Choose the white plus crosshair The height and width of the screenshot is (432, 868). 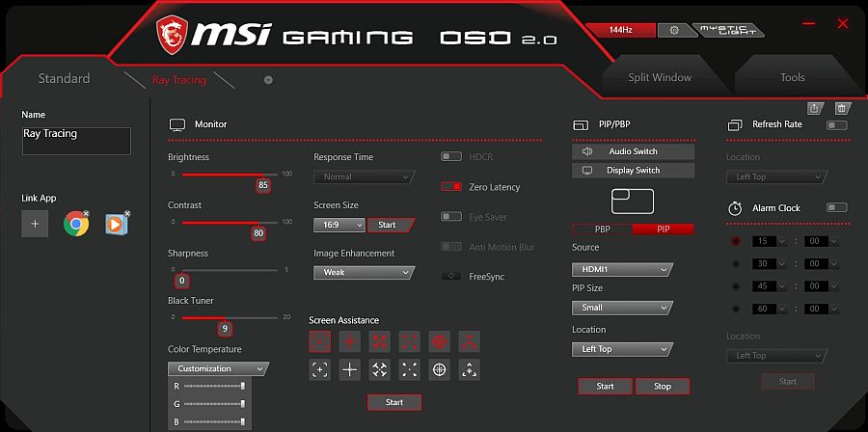[350, 369]
